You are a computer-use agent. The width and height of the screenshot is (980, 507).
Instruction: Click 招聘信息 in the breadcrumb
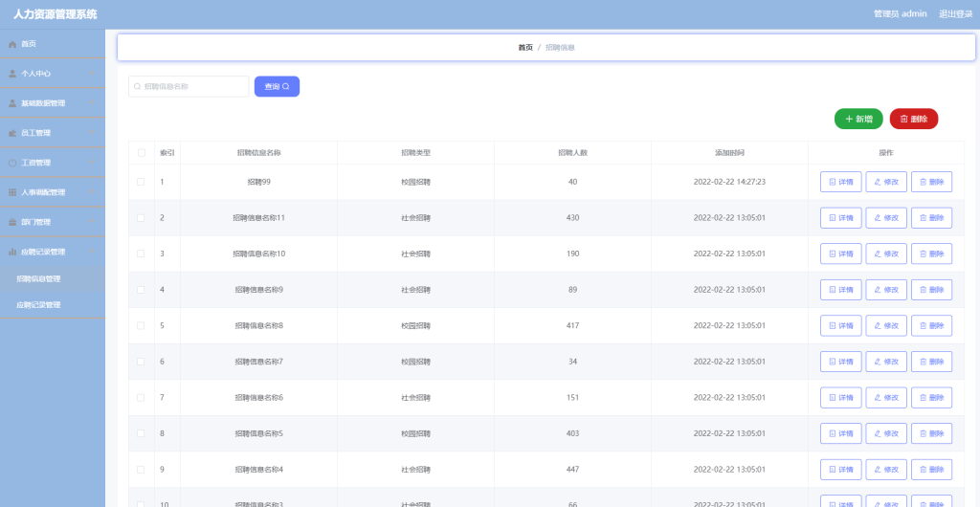point(560,48)
